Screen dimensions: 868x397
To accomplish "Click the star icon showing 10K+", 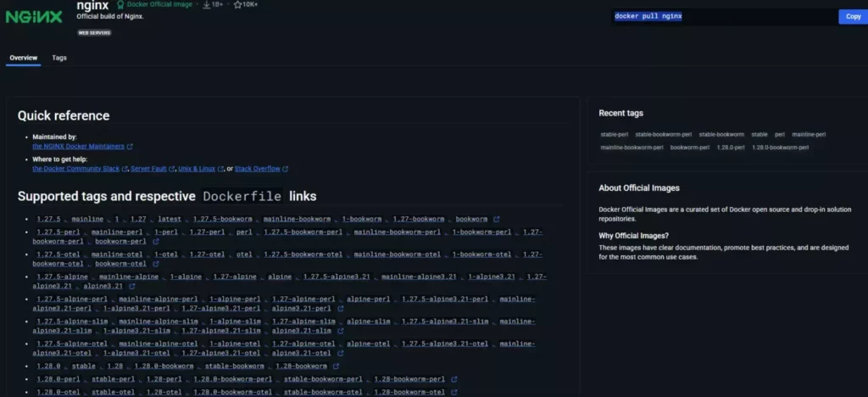I will click(x=237, y=4).
